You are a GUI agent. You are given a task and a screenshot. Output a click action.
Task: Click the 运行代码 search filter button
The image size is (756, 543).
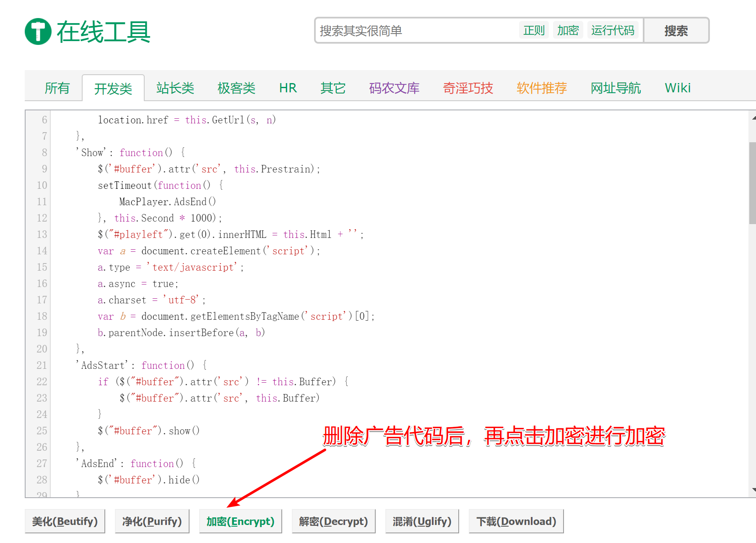(613, 30)
